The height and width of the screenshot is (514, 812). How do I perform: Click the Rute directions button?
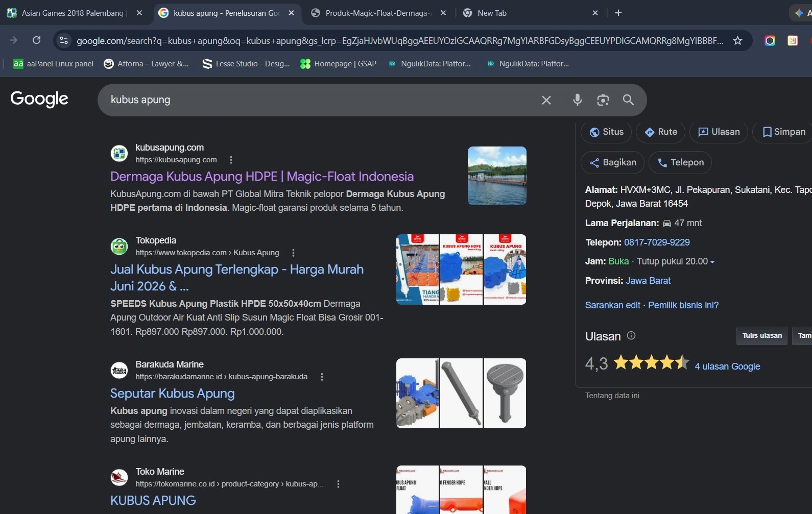tap(661, 132)
